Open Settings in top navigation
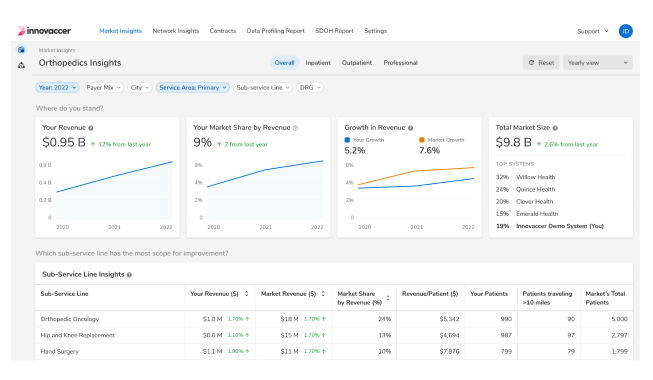 point(376,31)
